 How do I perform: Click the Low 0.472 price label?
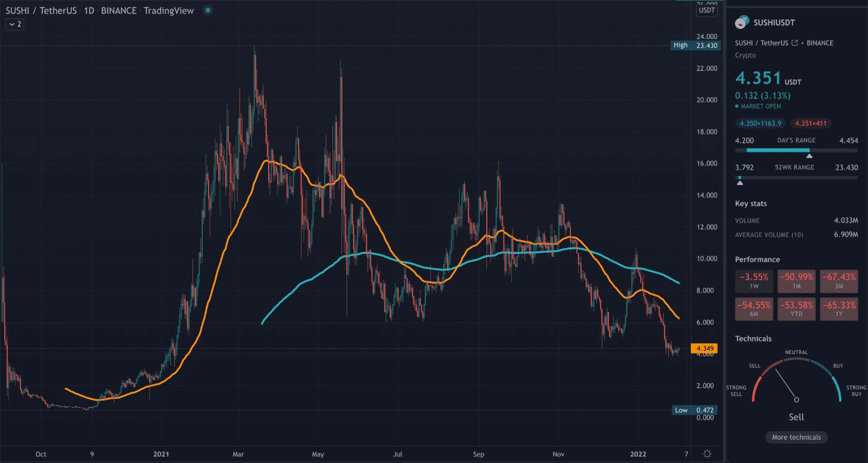click(695, 410)
